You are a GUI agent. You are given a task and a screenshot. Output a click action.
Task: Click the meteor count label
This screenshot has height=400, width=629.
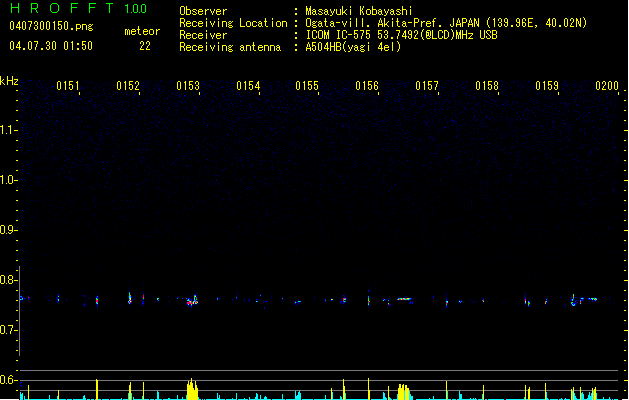point(142,31)
